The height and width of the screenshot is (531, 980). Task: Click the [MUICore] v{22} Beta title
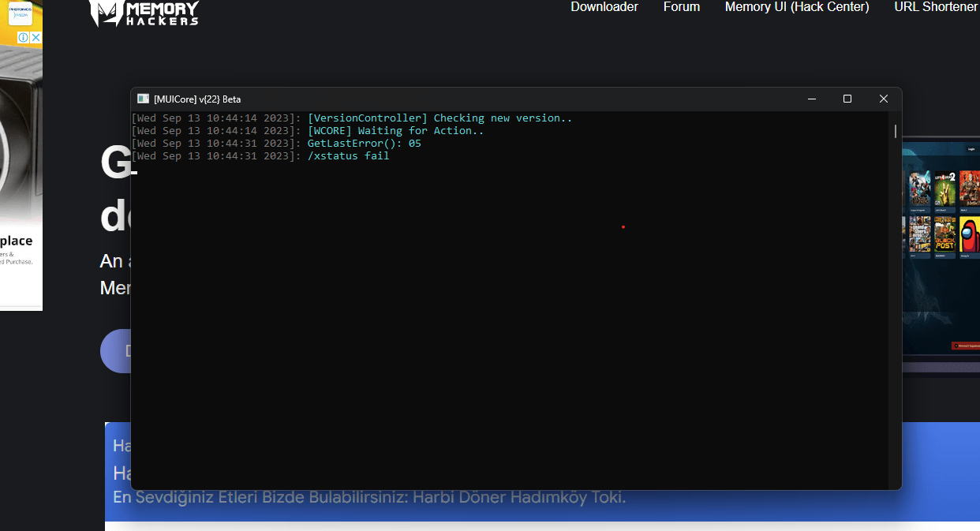(197, 99)
